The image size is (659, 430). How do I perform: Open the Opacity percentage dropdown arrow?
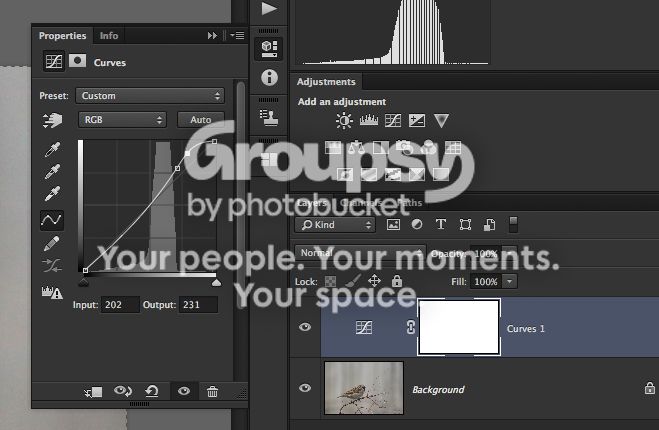coord(509,253)
